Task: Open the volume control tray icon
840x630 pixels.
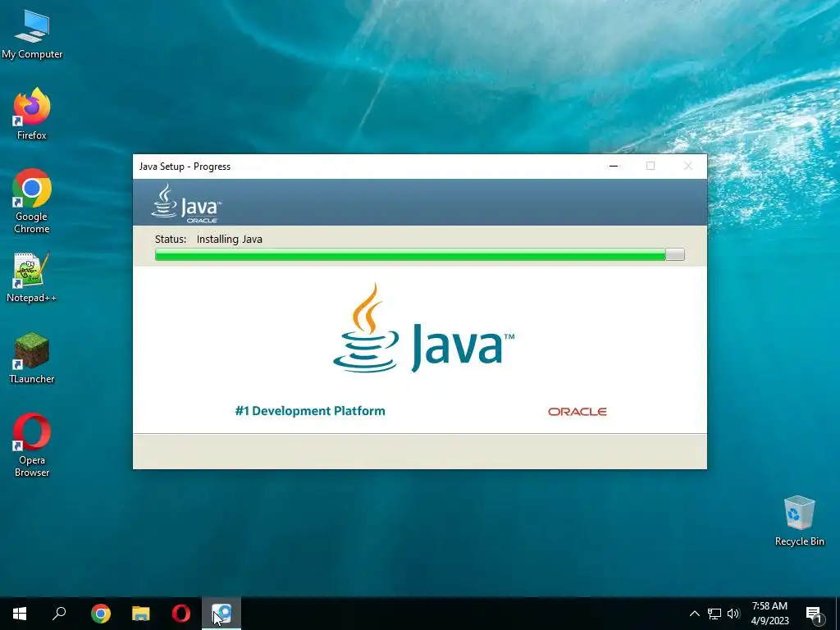Action: pyautogui.click(x=733, y=614)
